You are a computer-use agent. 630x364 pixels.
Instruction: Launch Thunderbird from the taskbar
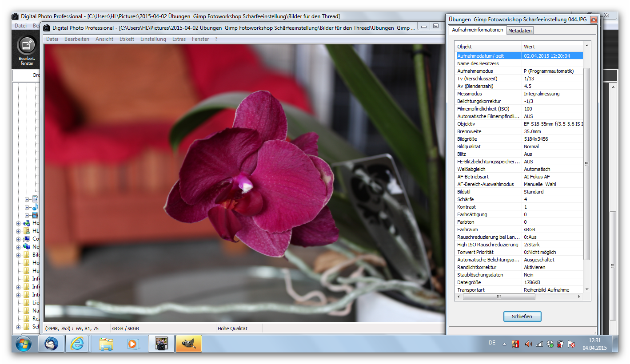51,344
